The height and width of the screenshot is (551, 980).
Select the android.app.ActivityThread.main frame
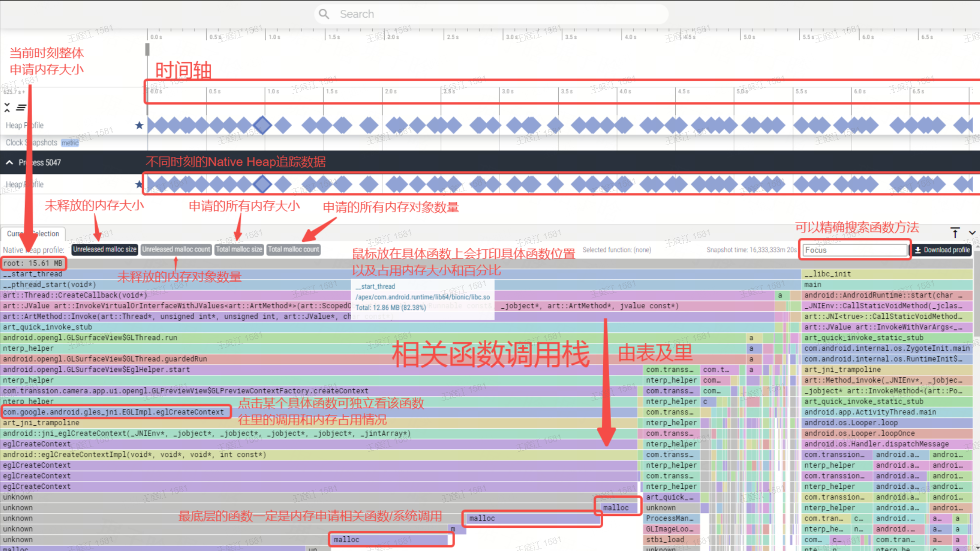[x=887, y=412]
